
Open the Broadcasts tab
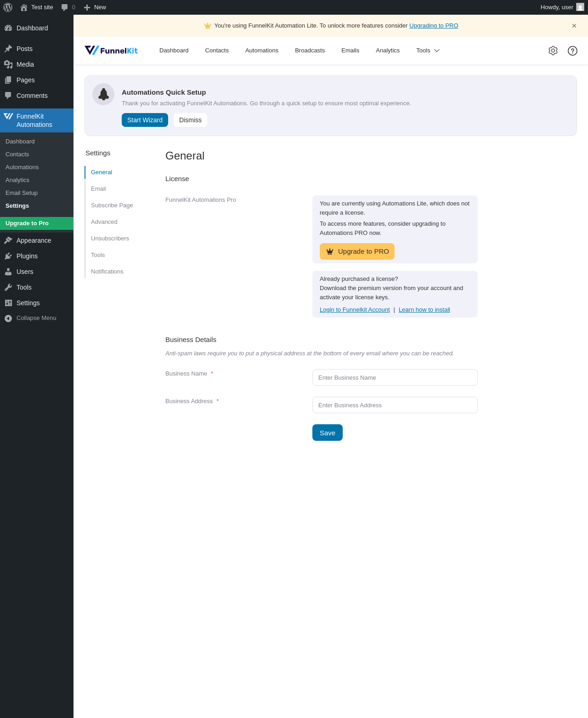[310, 51]
